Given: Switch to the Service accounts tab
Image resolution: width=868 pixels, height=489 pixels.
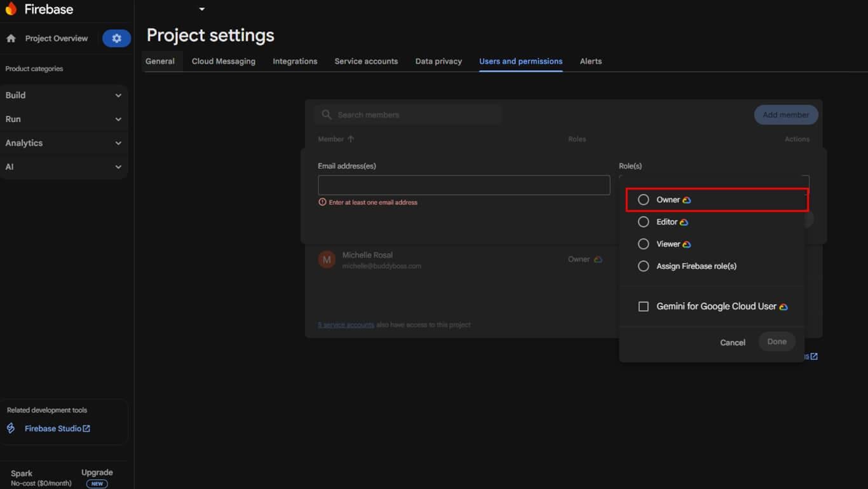Looking at the screenshot, I should pyautogui.click(x=366, y=61).
